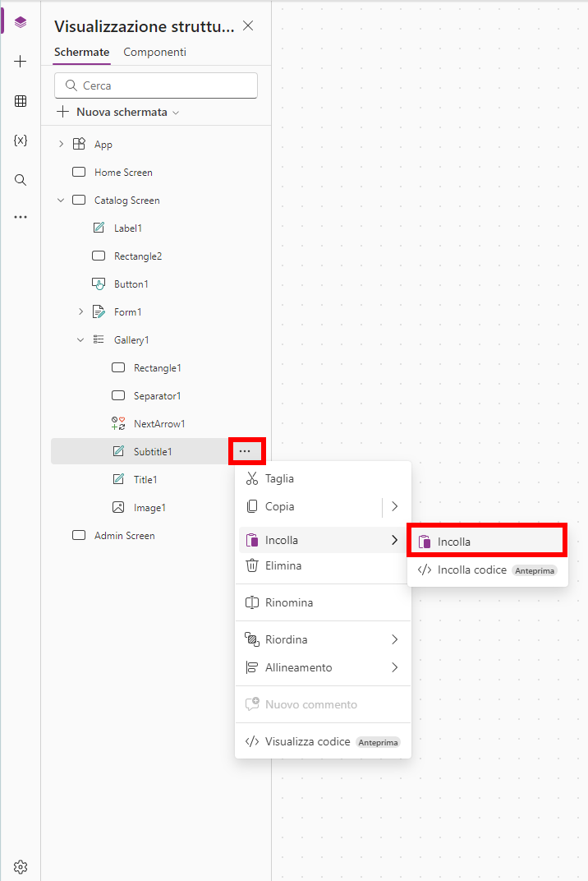
Task: Click the NextArrow1 icon-set icon
Action: point(118,423)
